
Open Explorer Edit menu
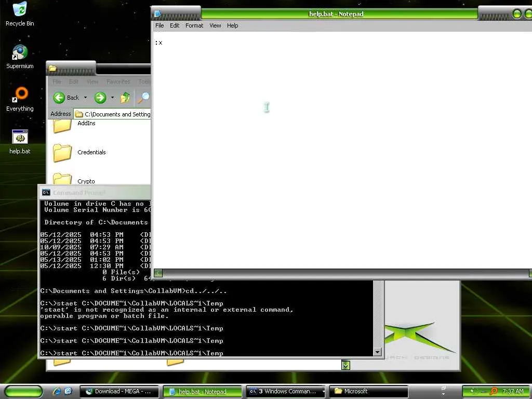(x=74, y=82)
